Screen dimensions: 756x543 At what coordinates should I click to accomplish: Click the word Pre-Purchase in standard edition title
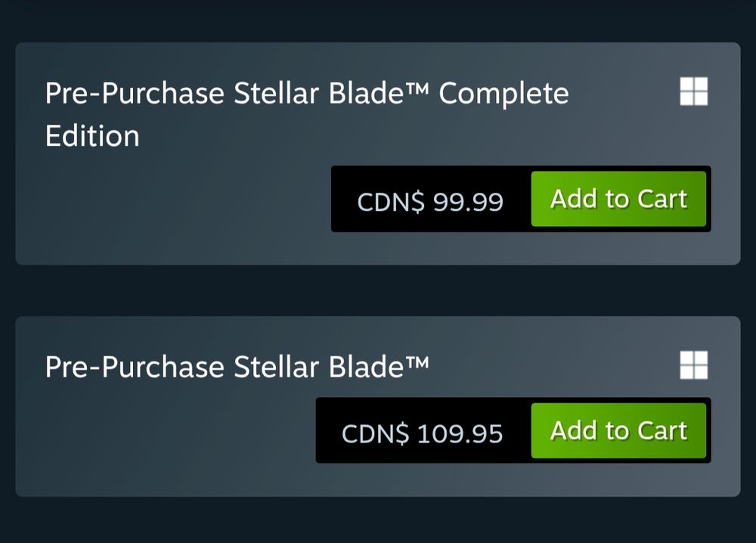point(135,367)
